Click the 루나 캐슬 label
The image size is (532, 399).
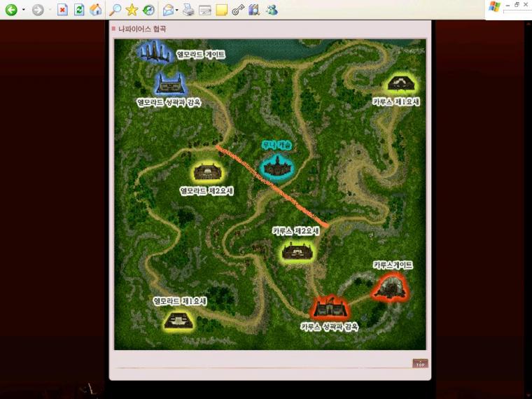277,145
